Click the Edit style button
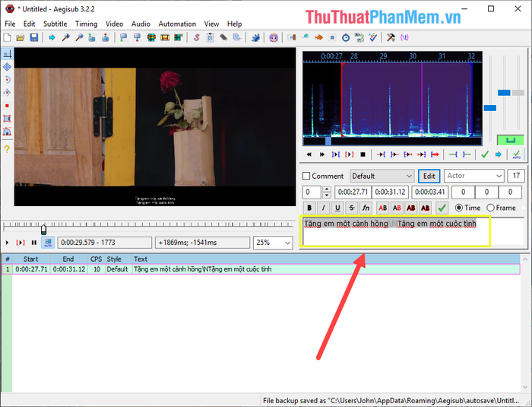532x407 pixels. click(x=429, y=176)
